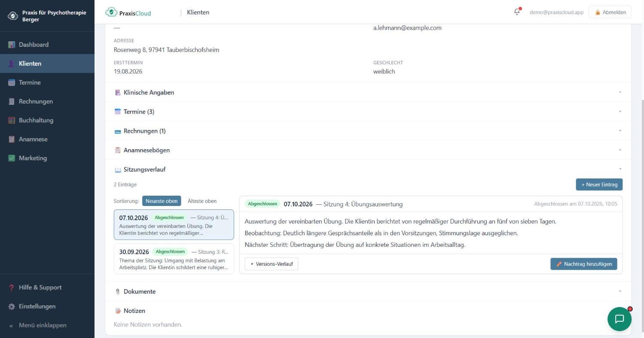Open Buchhaltung in the sidebar

tap(47, 120)
